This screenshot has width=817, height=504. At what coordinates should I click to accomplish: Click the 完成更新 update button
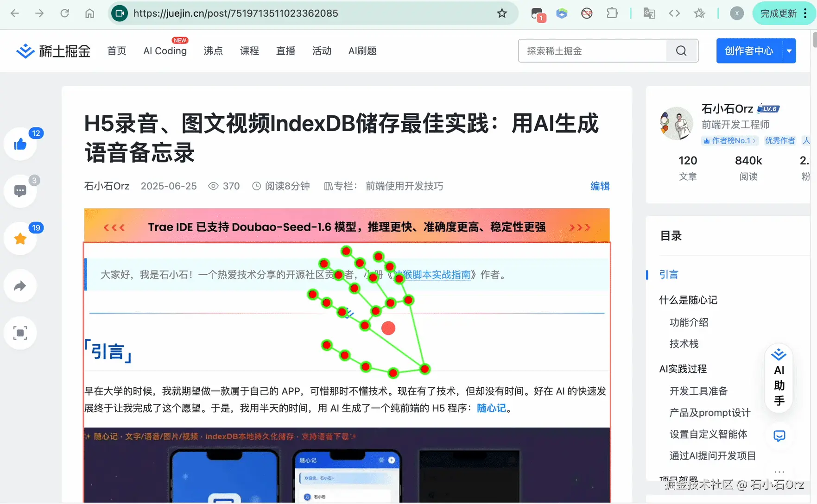click(x=778, y=13)
